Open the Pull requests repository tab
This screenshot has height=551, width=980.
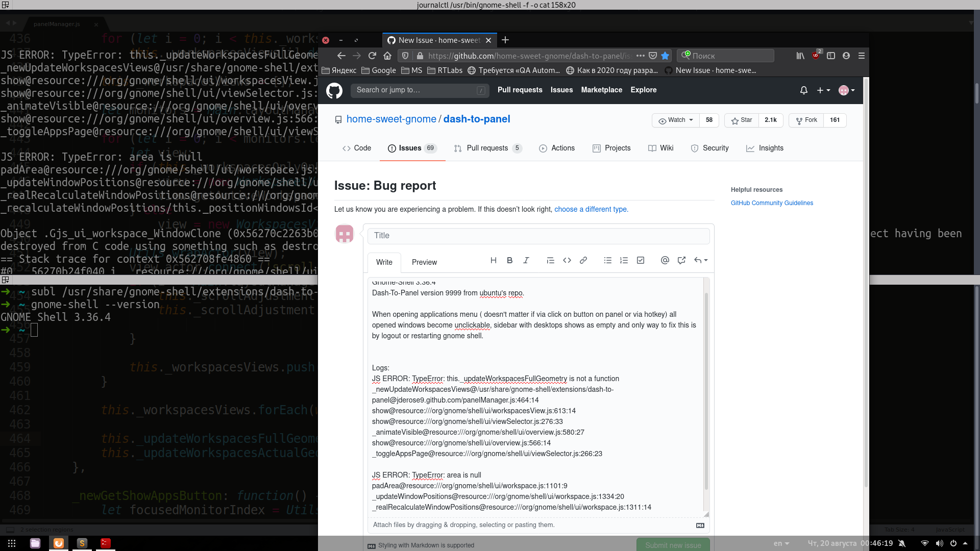coord(488,148)
